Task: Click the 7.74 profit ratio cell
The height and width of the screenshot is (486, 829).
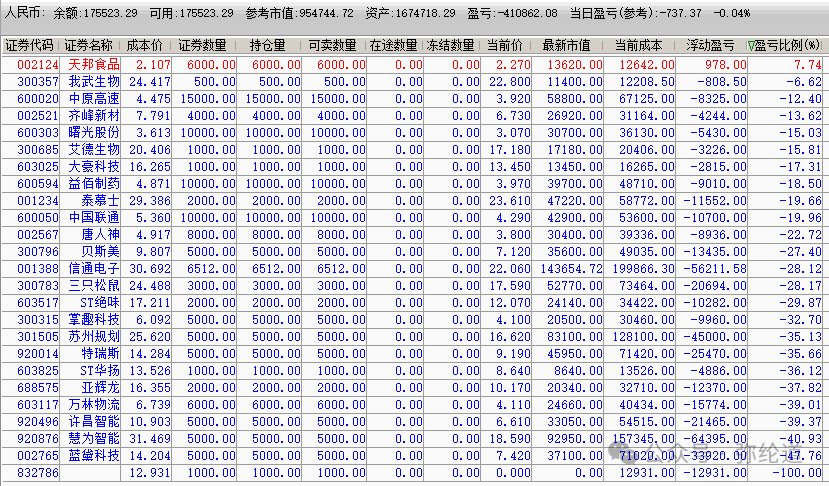Action: click(808, 65)
